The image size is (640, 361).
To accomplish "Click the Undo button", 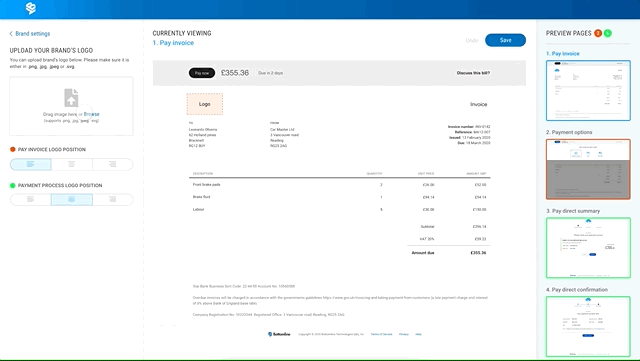I will click(x=472, y=40).
